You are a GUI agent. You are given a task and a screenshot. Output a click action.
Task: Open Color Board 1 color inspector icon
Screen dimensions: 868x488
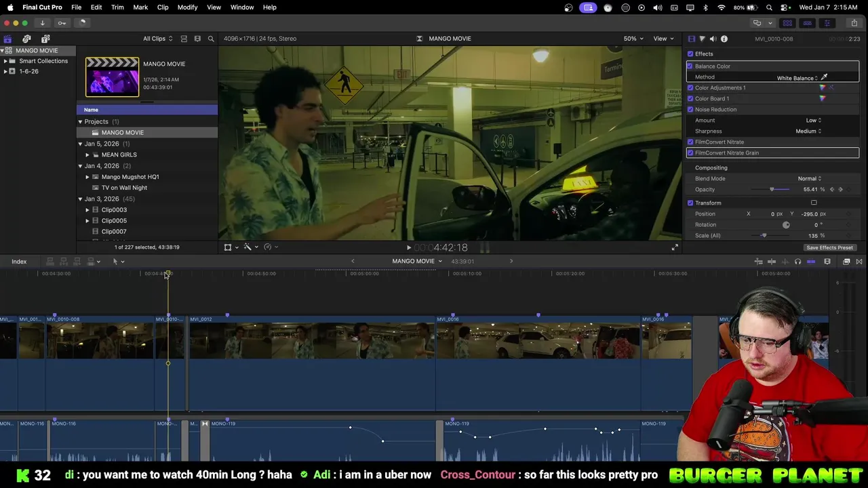(823, 98)
